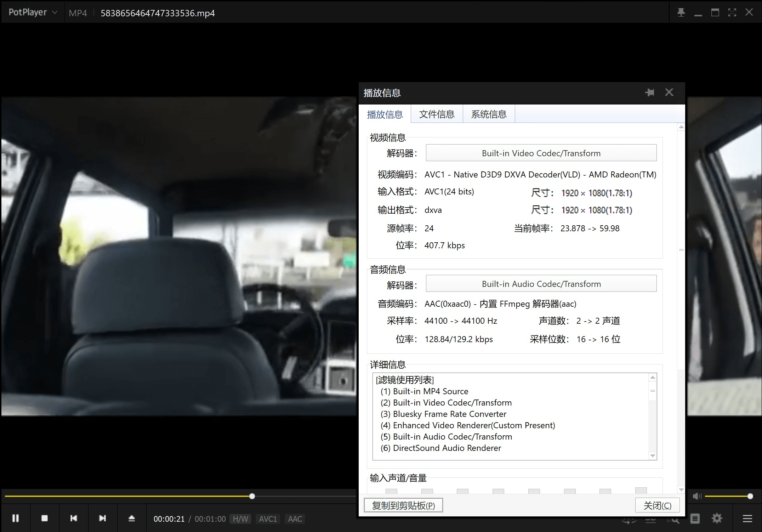The image size is (762, 532).
Task: Open the playlist panel icon
Action: (x=695, y=519)
